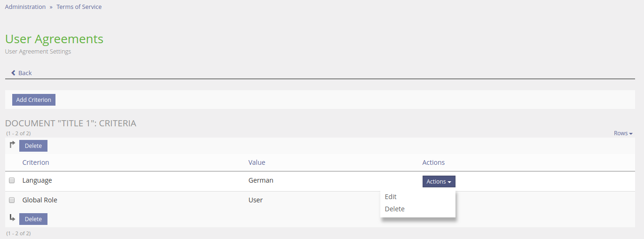
Task: Select the Global Role row checkbox
Action: [x=12, y=200]
